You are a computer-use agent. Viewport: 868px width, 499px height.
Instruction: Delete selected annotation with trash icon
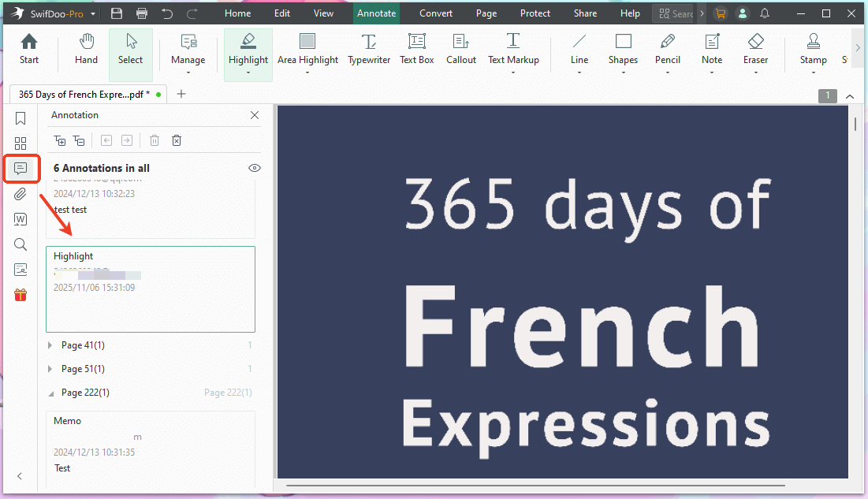[x=155, y=140]
